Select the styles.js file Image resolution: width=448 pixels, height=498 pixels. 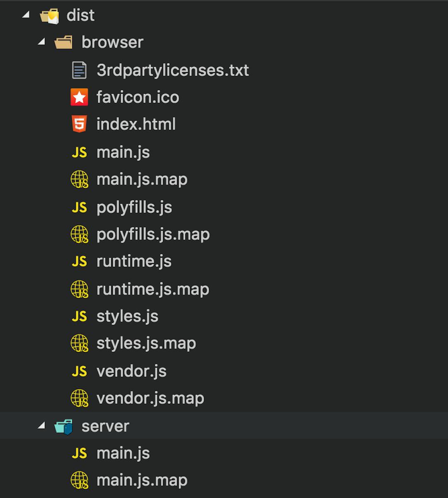pyautogui.click(x=127, y=316)
